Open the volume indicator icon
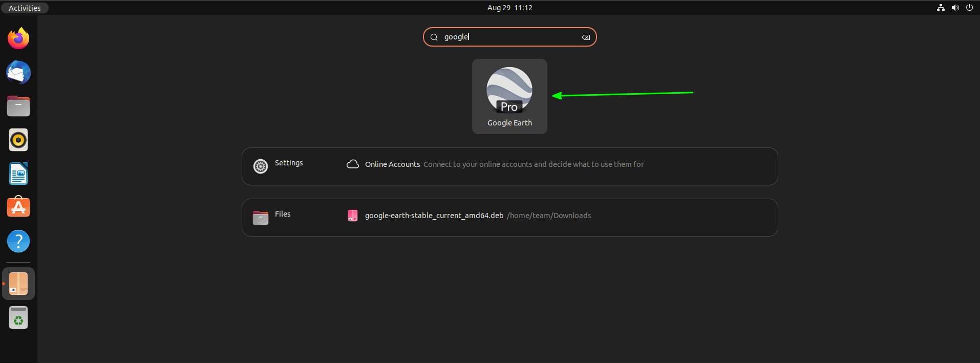This screenshot has height=363, width=980. (955, 8)
